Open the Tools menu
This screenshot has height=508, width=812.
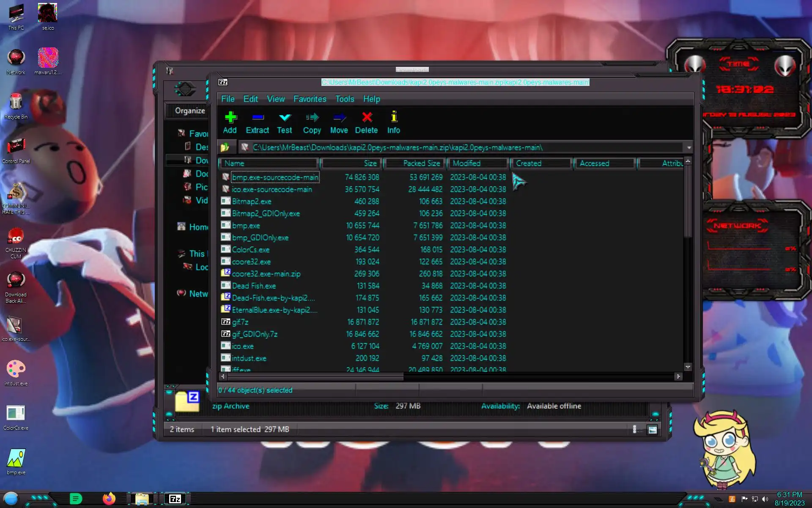[344, 99]
